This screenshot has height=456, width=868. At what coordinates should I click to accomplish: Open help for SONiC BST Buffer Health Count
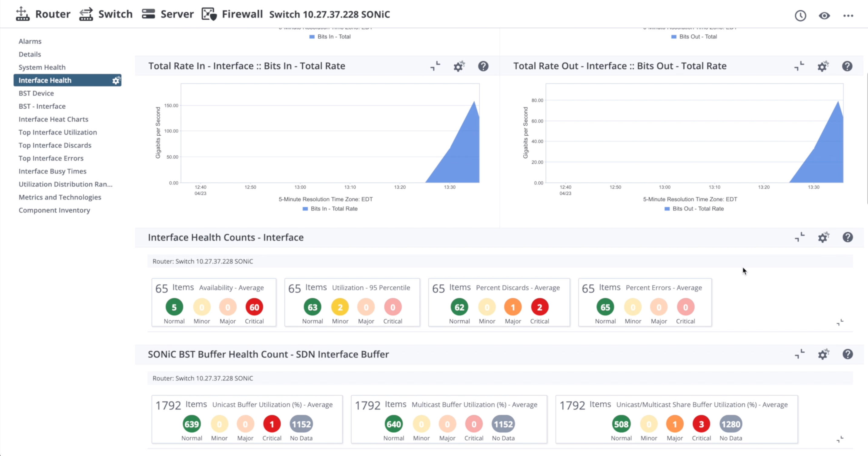point(847,354)
